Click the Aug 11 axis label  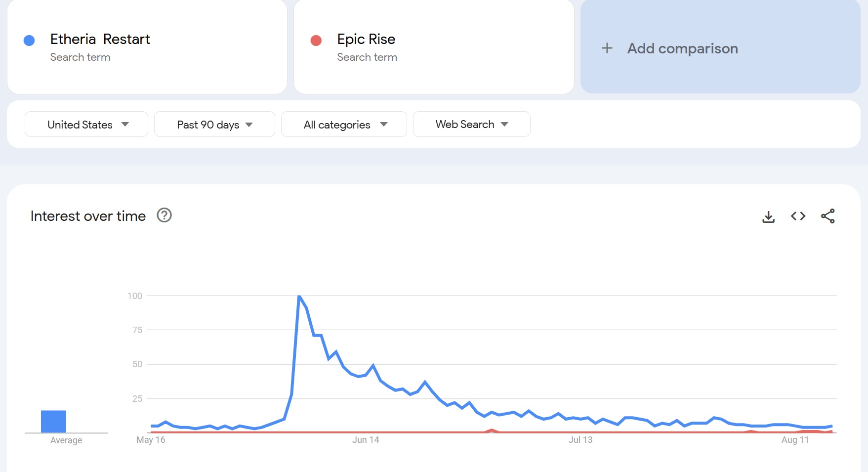tap(795, 440)
